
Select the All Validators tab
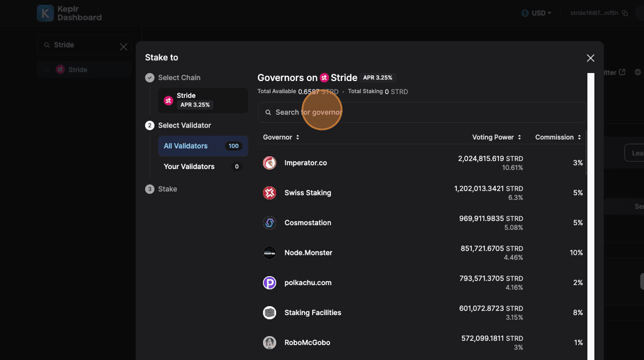(x=202, y=146)
